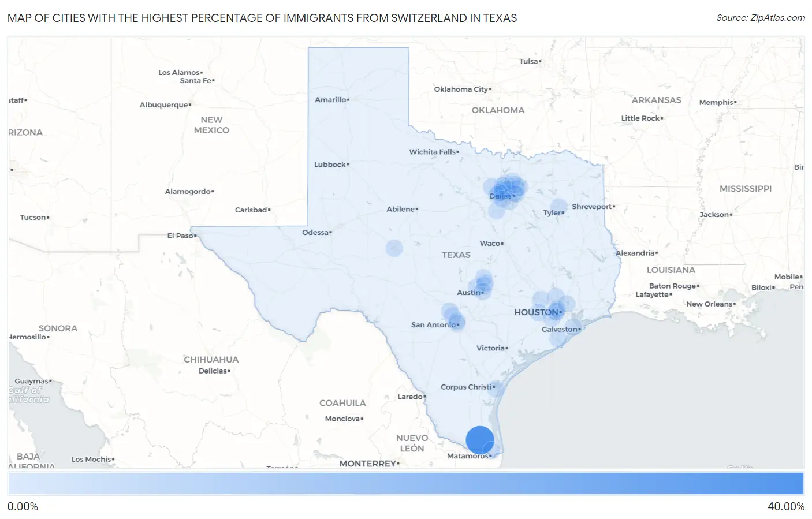This screenshot has height=519, width=812.
Task: Click the 0.00% legend minimum label
Action: pyautogui.click(x=23, y=507)
